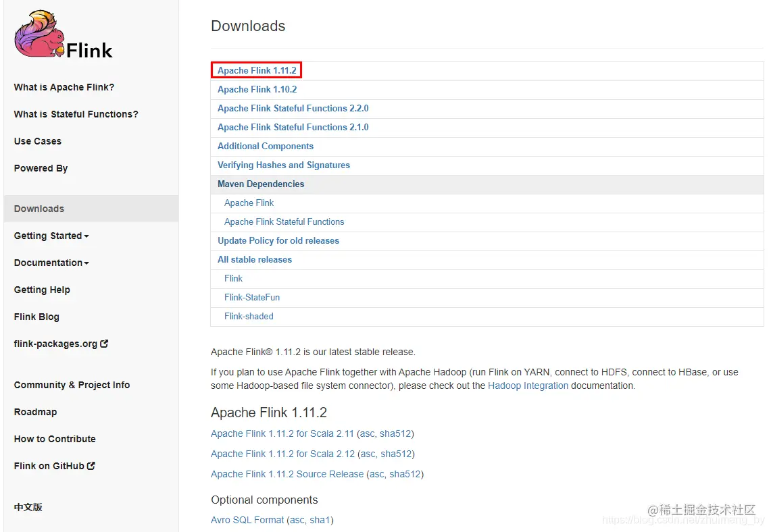Expand the Documentation dropdown
The width and height of the screenshot is (771, 532).
tap(51, 263)
